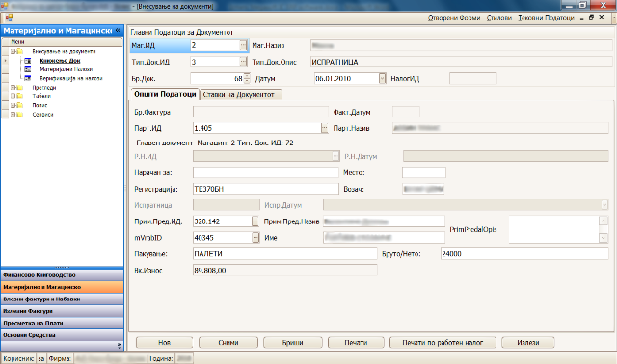Click the PrimProdalOpis text area
Viewport: 617px width, 364px height.
(553, 229)
